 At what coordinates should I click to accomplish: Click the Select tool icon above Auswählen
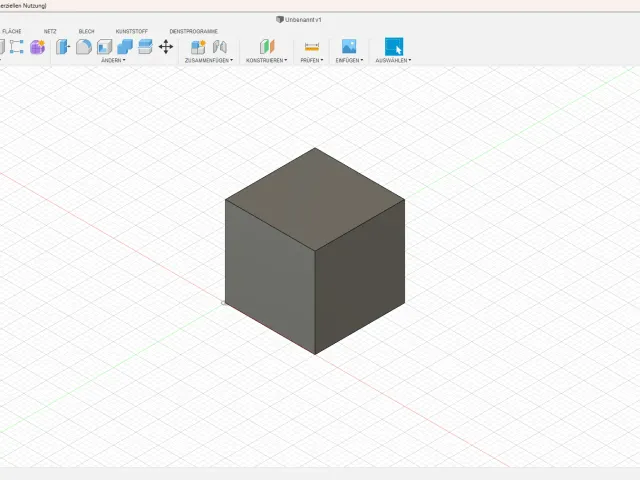click(394, 47)
